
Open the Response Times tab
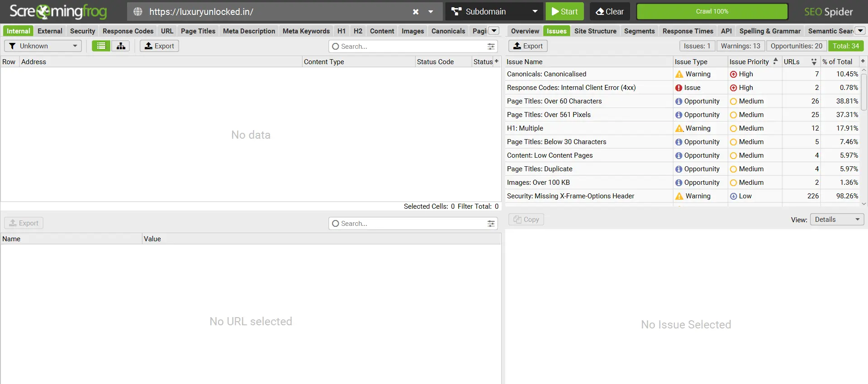[688, 31]
